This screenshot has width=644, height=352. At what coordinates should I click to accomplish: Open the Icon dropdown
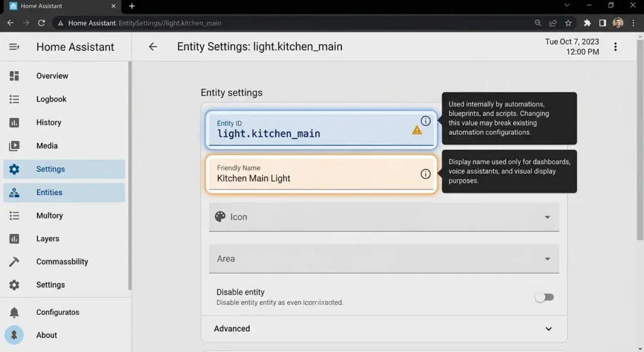pos(384,217)
